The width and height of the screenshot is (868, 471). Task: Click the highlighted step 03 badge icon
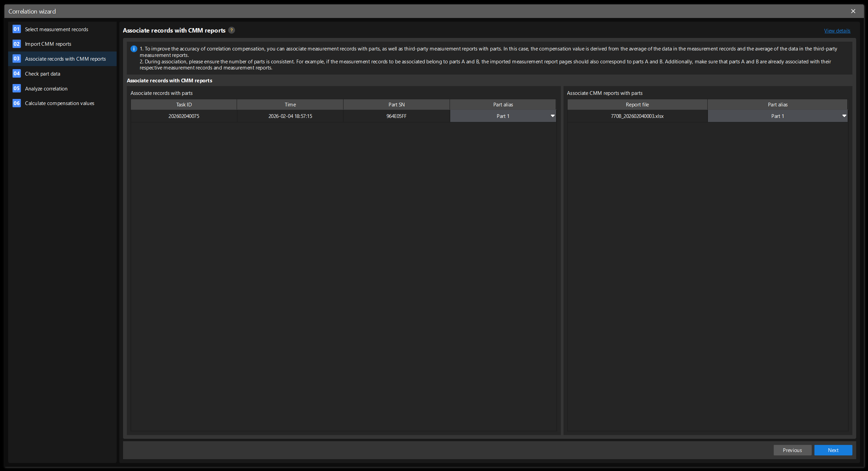click(16, 59)
